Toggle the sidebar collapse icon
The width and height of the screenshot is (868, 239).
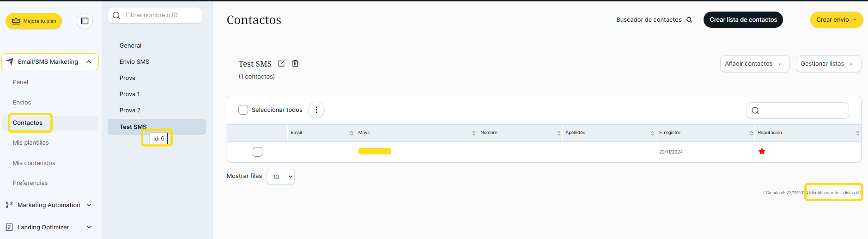tap(85, 21)
